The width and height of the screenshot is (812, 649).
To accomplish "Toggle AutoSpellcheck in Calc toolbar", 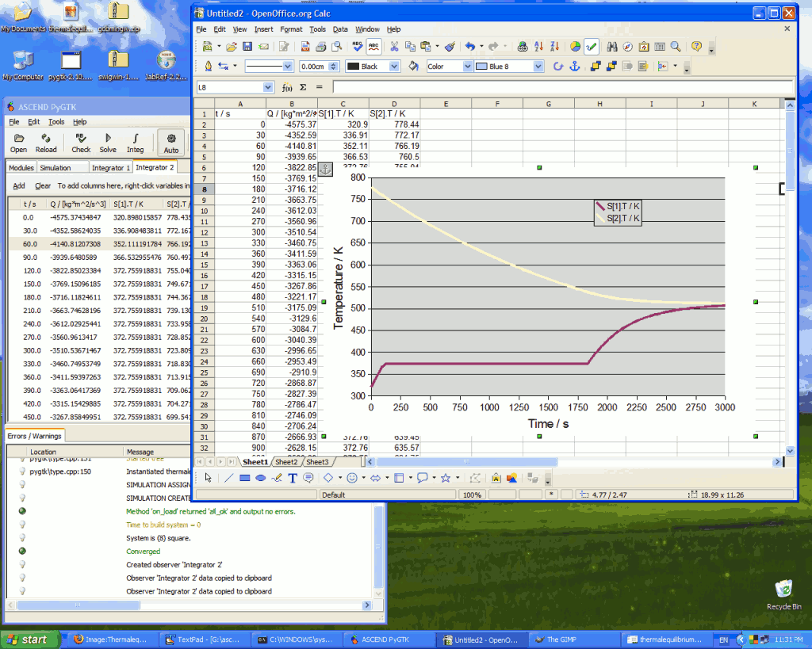I will pyautogui.click(x=374, y=47).
